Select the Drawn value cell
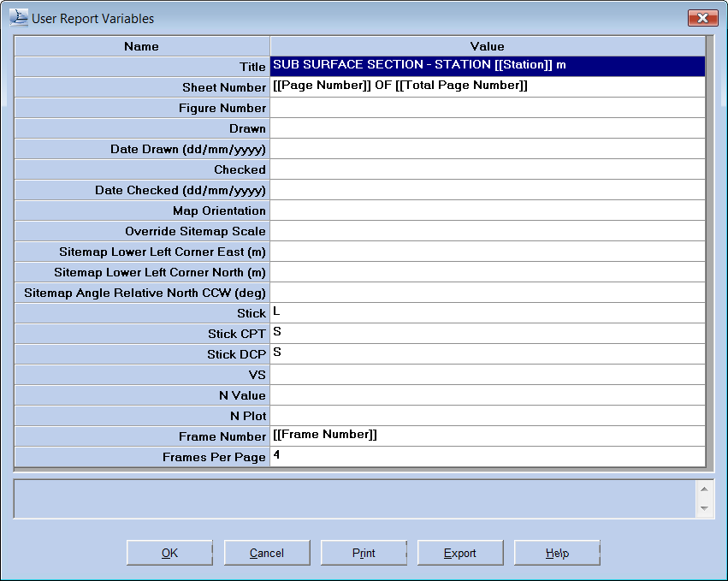Image resolution: width=728 pixels, height=581 pixels. click(x=488, y=128)
